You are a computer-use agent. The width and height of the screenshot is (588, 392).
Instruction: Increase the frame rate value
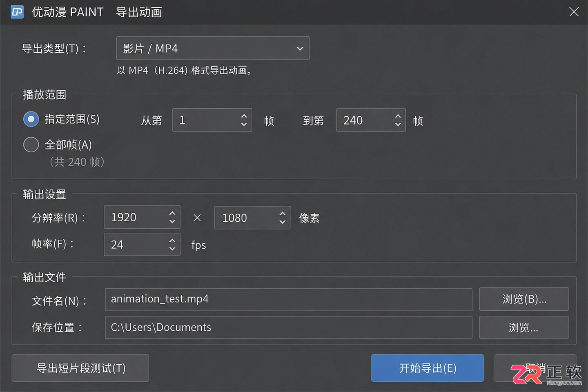172,240
